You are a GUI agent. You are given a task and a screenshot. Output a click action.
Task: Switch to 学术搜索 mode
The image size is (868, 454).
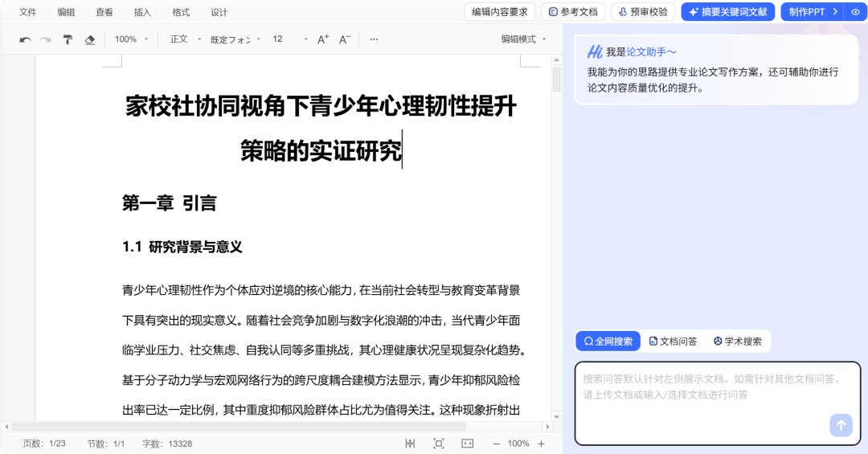737,341
